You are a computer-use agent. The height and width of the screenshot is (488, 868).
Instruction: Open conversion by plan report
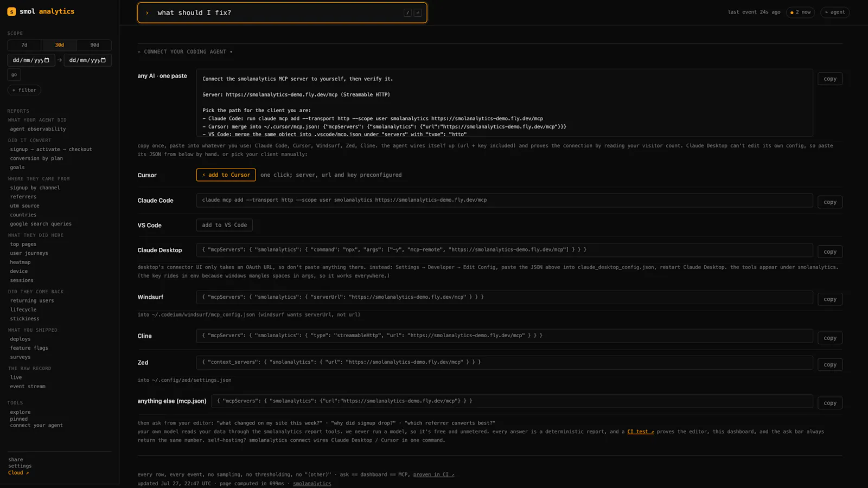click(36, 158)
